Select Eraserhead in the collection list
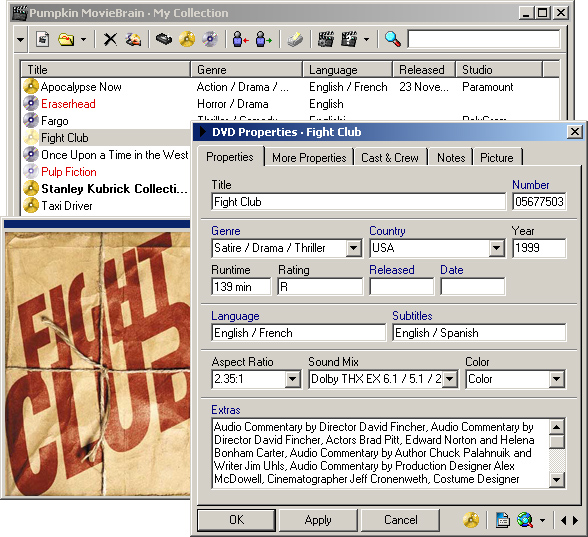 coord(68,104)
